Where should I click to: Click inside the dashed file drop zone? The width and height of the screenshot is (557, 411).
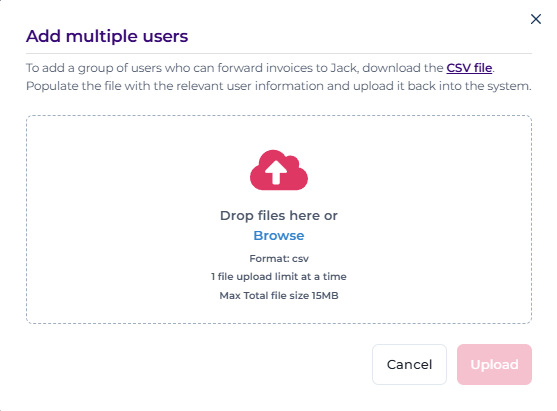click(x=279, y=219)
